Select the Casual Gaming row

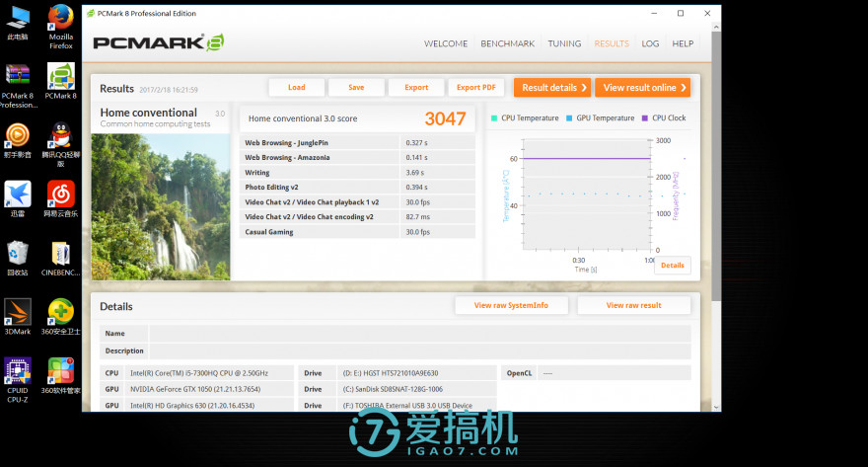coord(358,232)
